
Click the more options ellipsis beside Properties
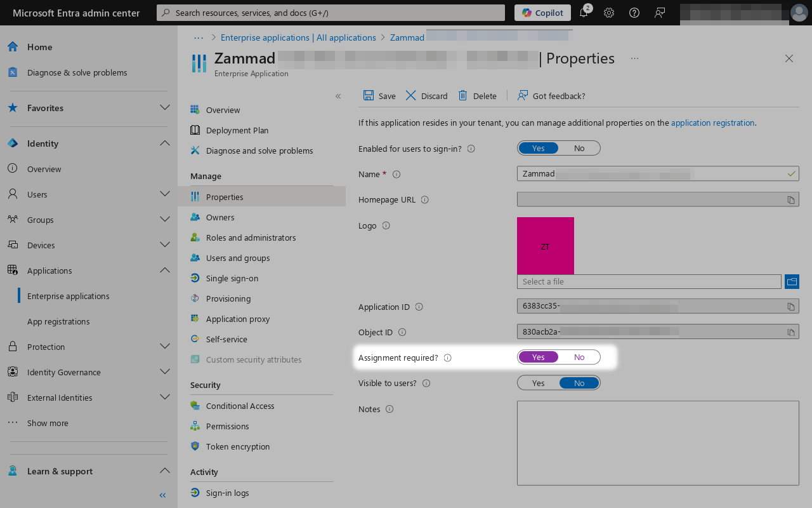634,58
